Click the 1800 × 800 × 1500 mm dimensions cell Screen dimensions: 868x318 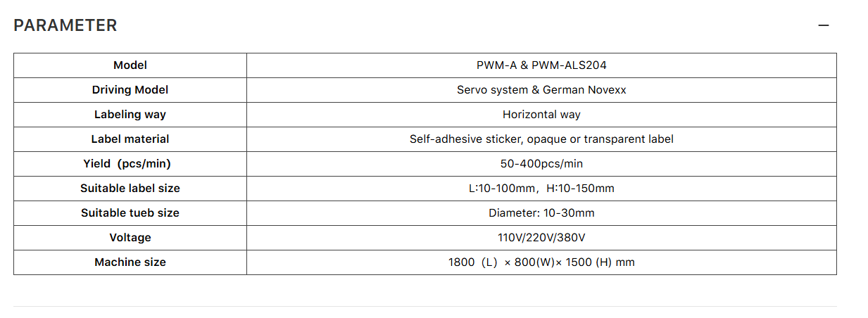pos(541,262)
